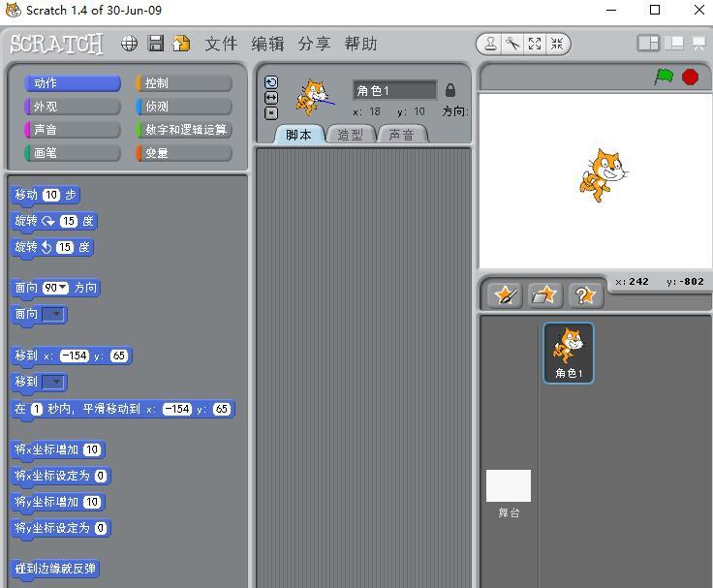The image size is (713, 588).
Task: Toggle the sprite drag lock
Action: tap(450, 90)
